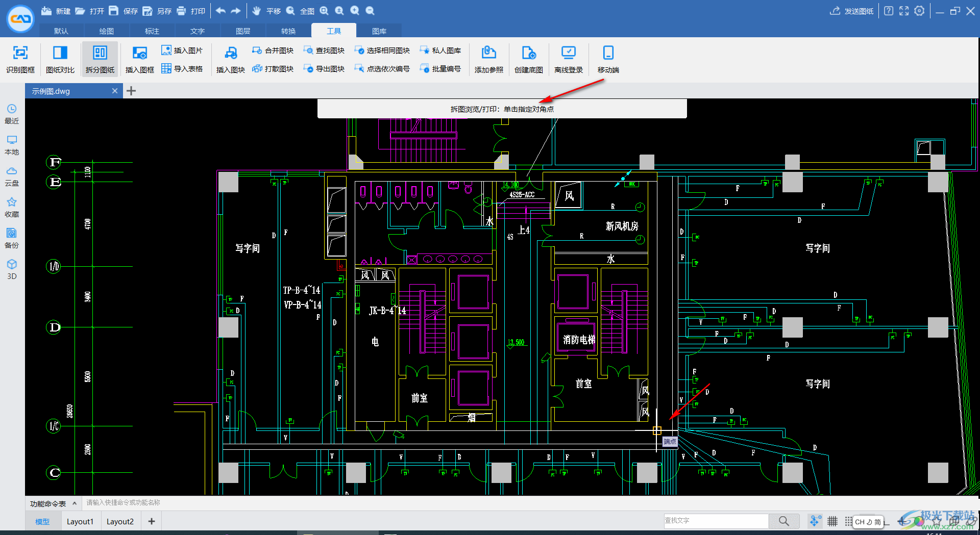Click the 移动端 mobile icon
This screenshot has height=535, width=980.
click(608, 53)
